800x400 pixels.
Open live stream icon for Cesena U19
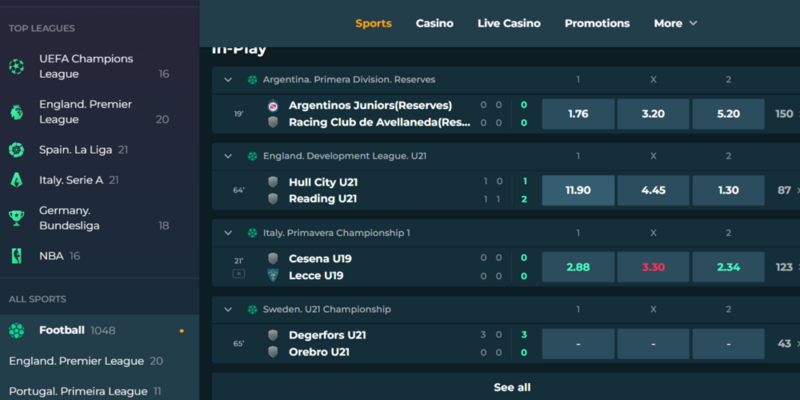(x=239, y=274)
